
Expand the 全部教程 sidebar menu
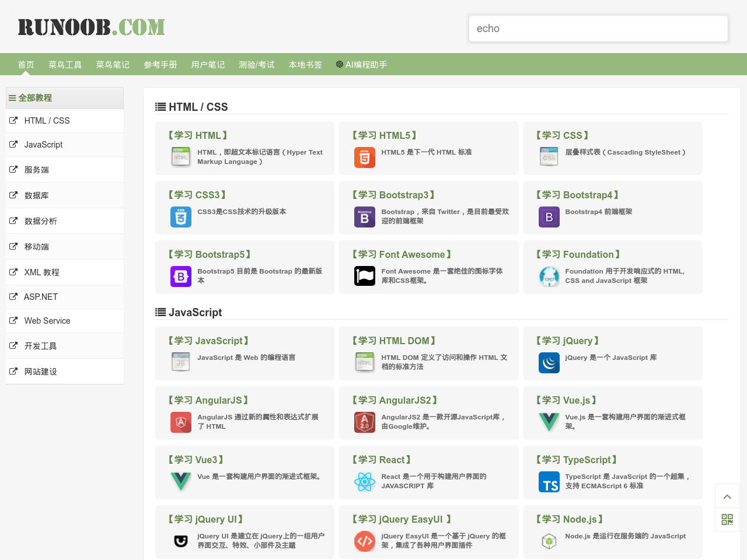(x=35, y=97)
